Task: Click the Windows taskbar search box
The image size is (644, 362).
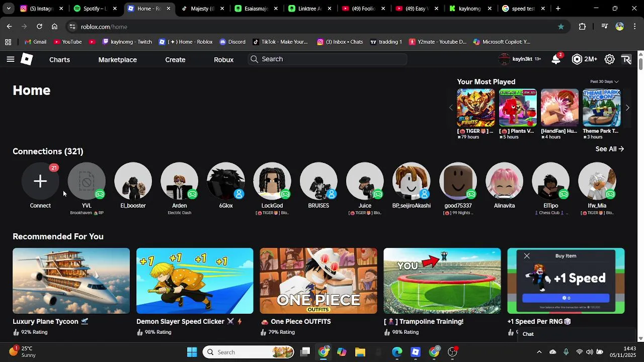Action: coord(248,352)
